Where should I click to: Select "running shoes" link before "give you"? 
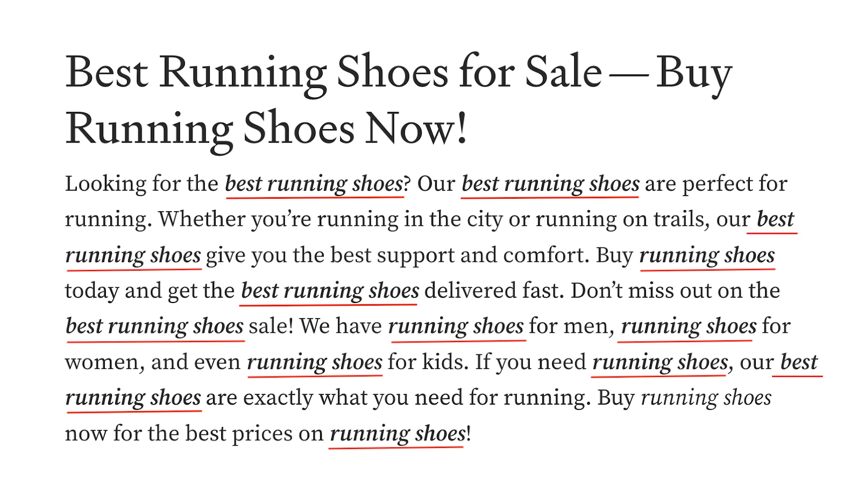tap(133, 256)
